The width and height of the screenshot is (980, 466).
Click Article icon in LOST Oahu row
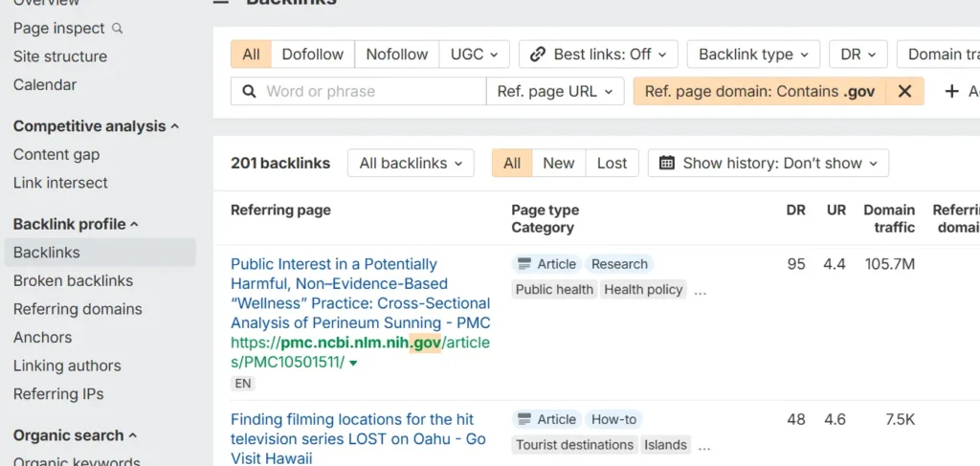click(x=524, y=419)
